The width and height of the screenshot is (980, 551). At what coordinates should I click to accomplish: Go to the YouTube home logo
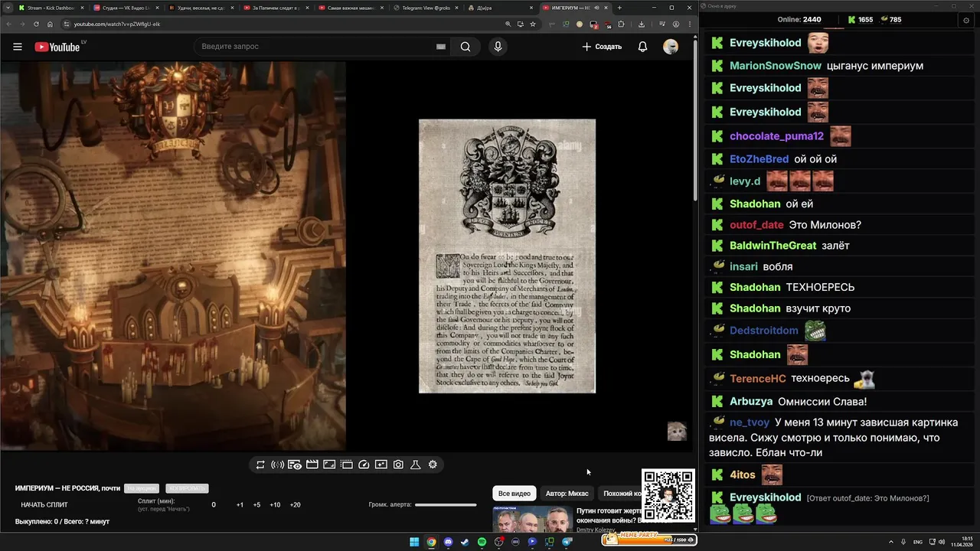tap(57, 47)
